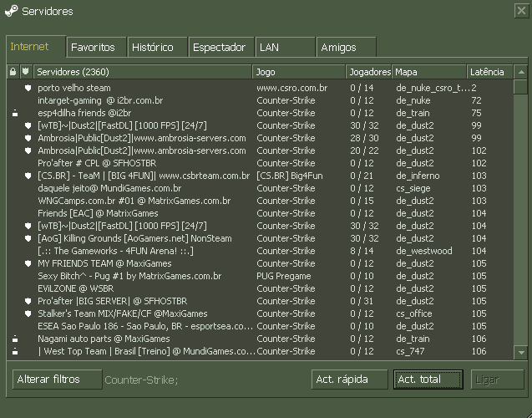The image size is (532, 418).
Task: Open the Histórico tab
Action: [157, 47]
